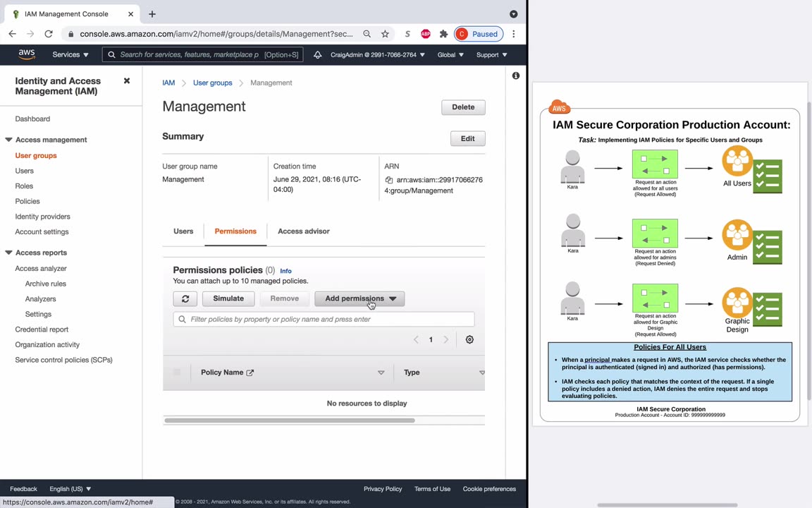Image resolution: width=812 pixels, height=508 pixels.
Task: Click the browser forward arrow
Action: pos(30,34)
